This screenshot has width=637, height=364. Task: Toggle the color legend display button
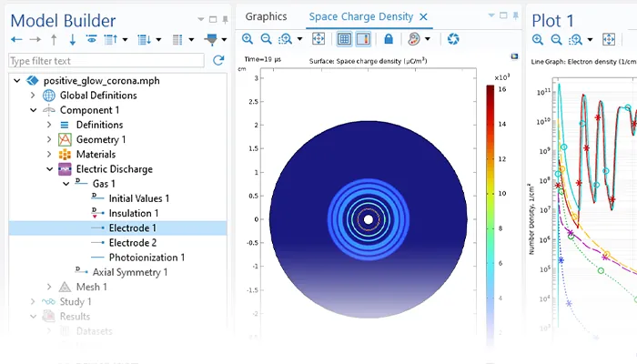pyautogui.click(x=363, y=39)
